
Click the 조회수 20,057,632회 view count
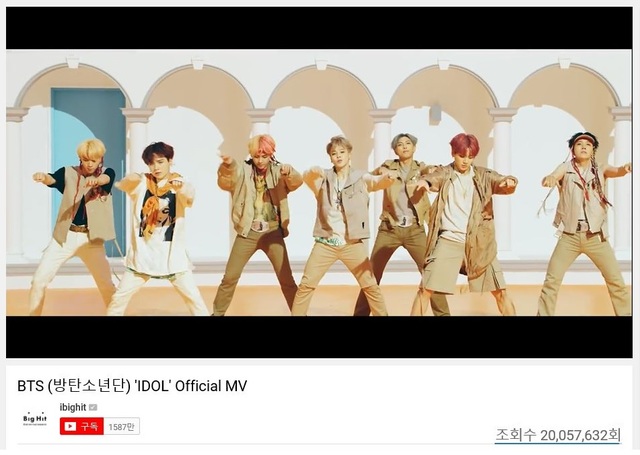click(x=558, y=435)
